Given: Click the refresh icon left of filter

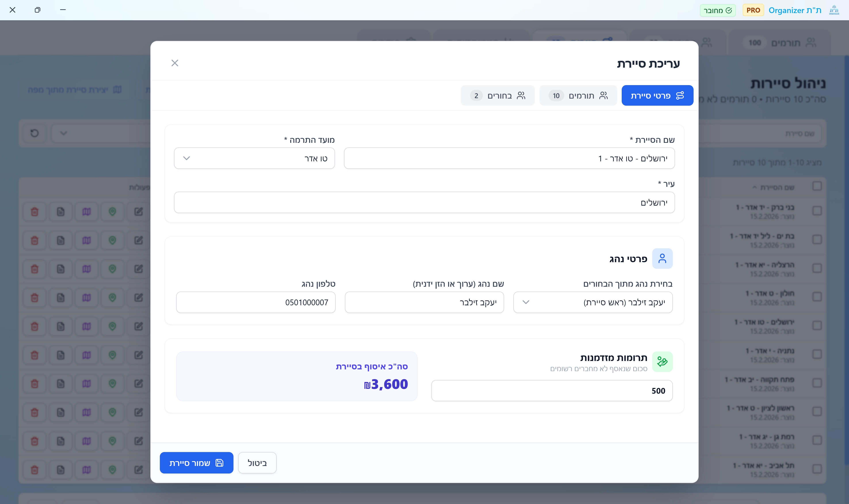Looking at the screenshot, I should tap(34, 133).
